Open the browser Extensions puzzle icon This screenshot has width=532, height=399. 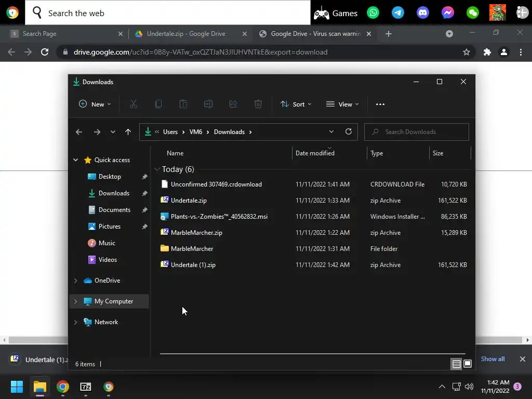[487, 52]
